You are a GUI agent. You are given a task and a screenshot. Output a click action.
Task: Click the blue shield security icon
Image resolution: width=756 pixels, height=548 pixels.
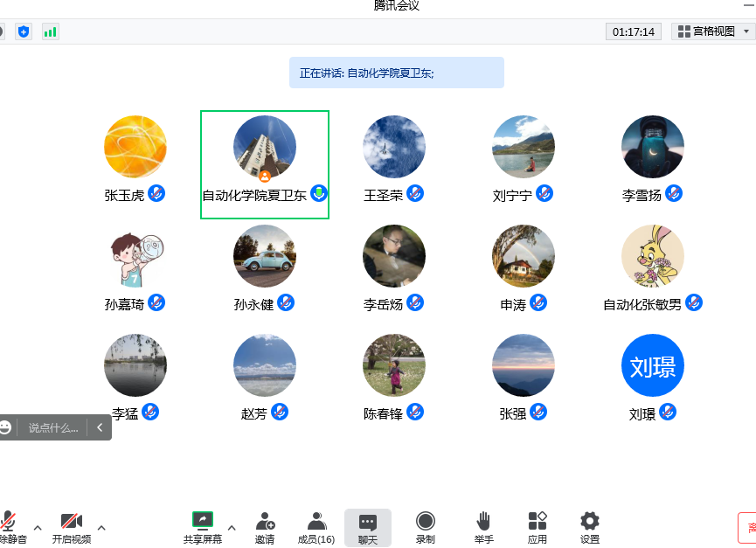coord(24,31)
